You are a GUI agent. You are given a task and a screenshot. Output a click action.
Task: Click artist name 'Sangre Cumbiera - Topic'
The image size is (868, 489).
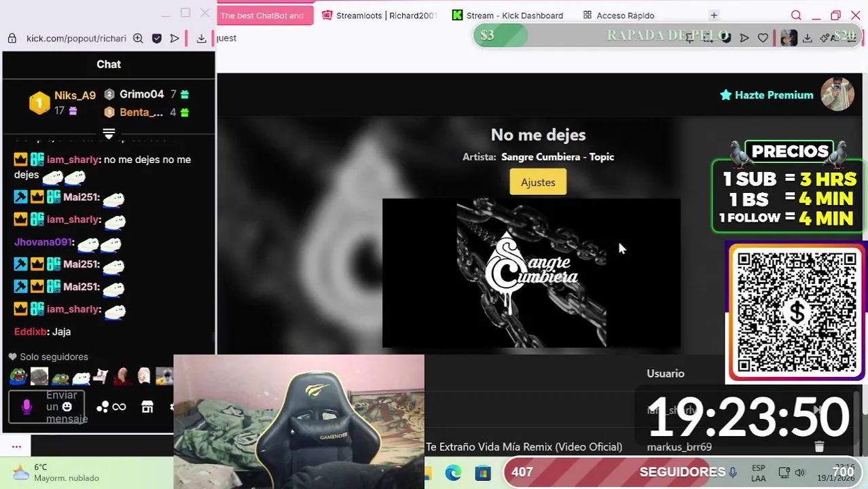[x=558, y=157]
